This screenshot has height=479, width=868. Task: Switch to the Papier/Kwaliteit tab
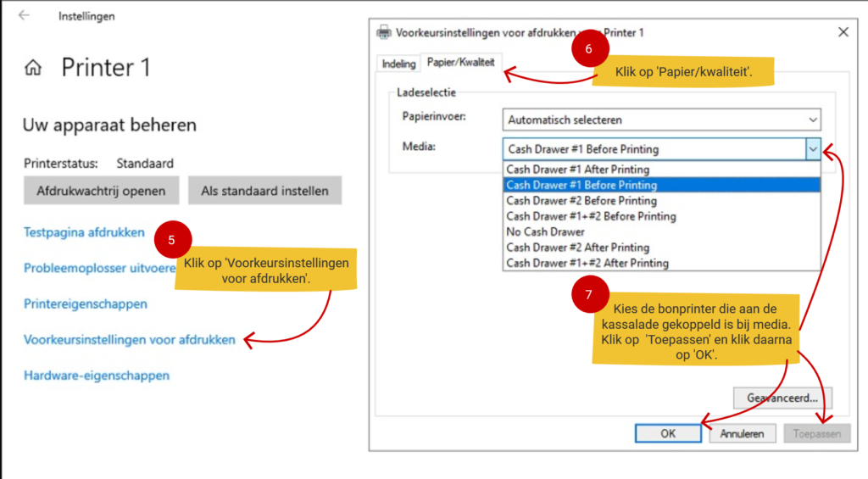tap(460, 63)
